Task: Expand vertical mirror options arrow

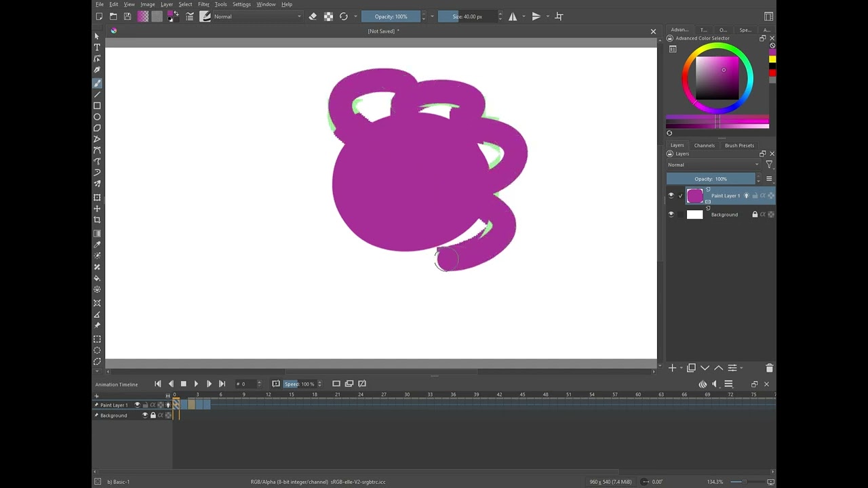Action: (547, 16)
